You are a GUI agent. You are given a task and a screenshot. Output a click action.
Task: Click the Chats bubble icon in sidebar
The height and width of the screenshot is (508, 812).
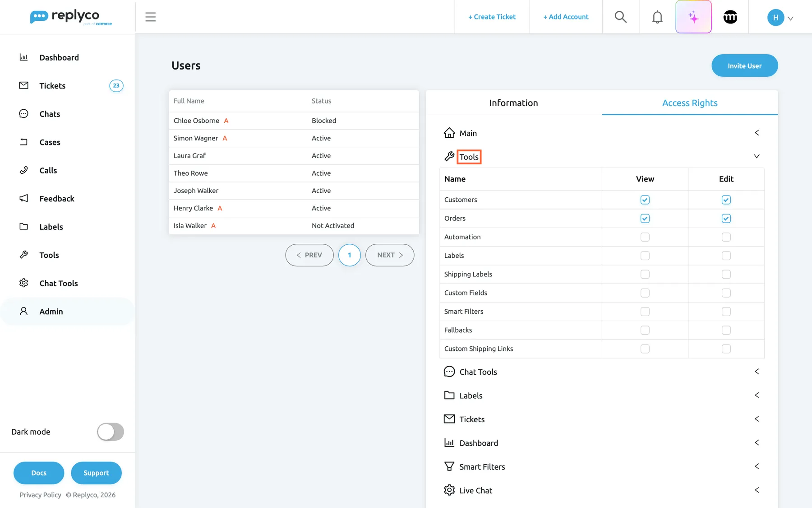click(x=23, y=113)
